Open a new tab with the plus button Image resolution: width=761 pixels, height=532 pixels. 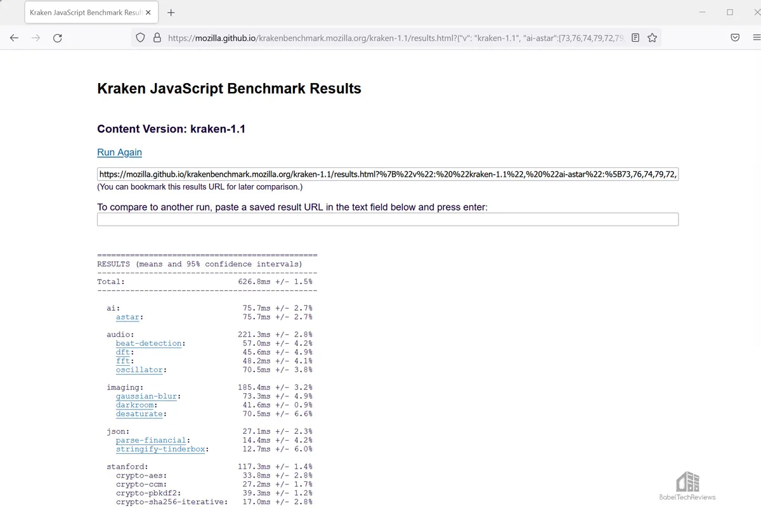(x=171, y=13)
